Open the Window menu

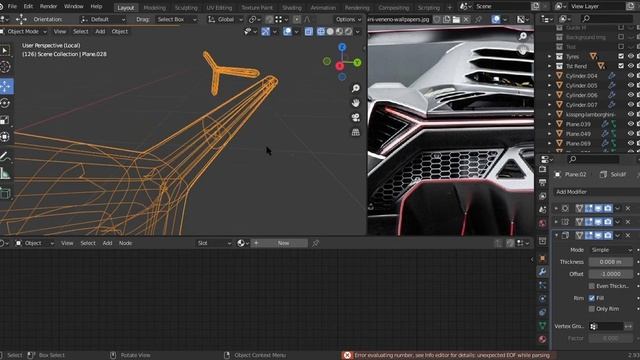73,7
